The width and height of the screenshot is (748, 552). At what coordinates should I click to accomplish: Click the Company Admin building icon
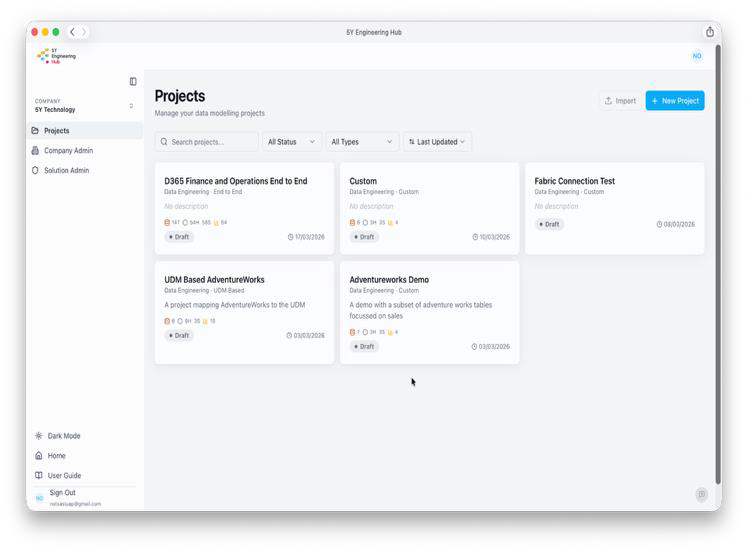pyautogui.click(x=37, y=151)
